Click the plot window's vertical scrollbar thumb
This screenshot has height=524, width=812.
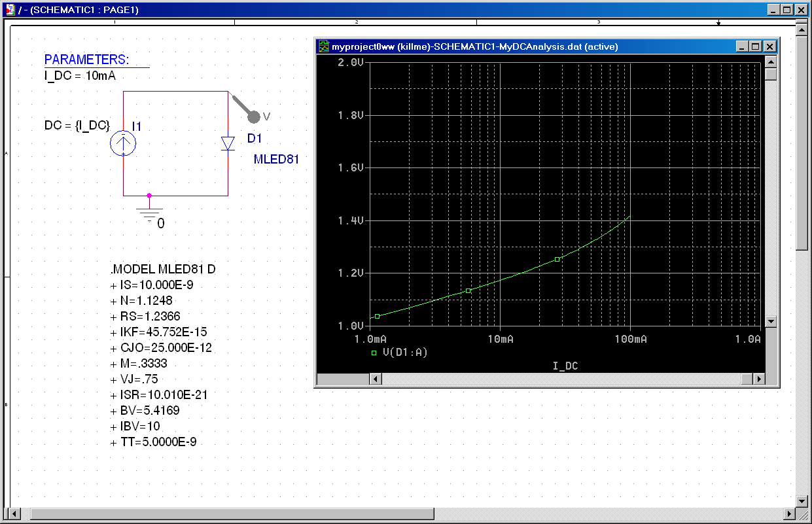tap(771, 74)
